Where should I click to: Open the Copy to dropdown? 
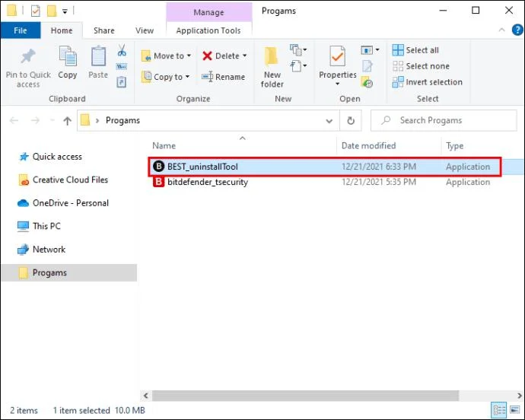pyautogui.click(x=166, y=77)
